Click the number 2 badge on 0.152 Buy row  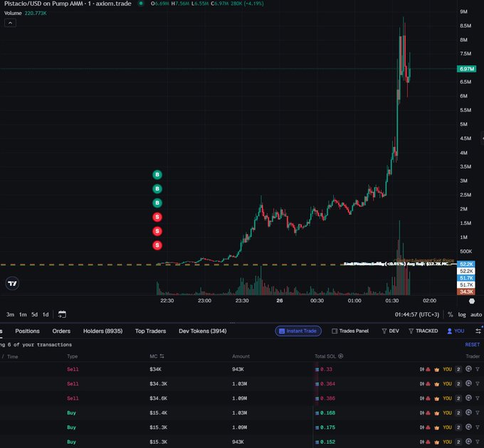tap(458, 442)
